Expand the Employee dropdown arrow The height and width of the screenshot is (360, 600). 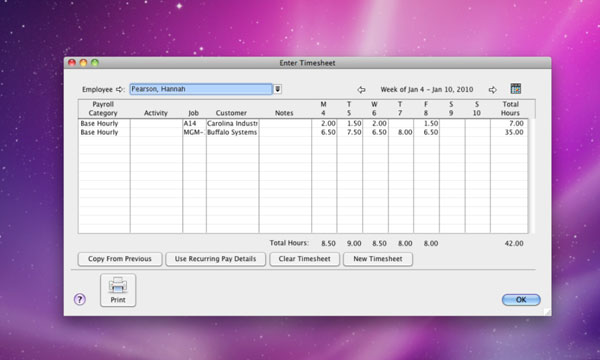[278, 89]
